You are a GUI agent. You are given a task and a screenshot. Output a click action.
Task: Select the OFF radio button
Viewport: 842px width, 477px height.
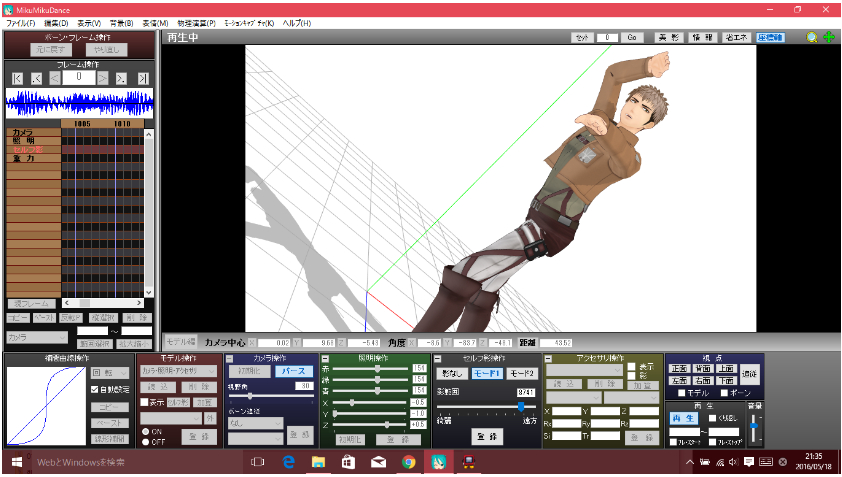pos(146,442)
